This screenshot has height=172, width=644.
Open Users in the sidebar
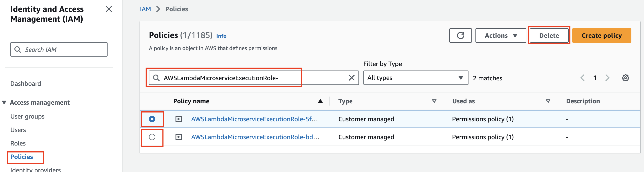[18, 130]
